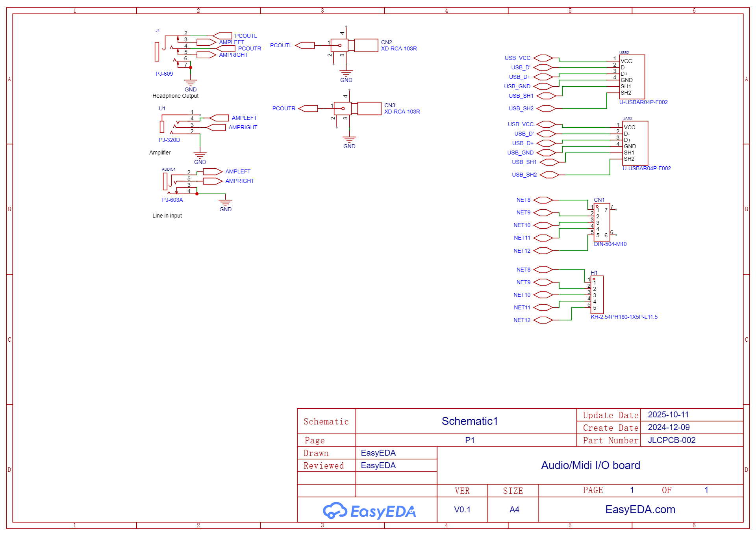
Task: Click the lower USB_GND net port
Action: point(546,153)
